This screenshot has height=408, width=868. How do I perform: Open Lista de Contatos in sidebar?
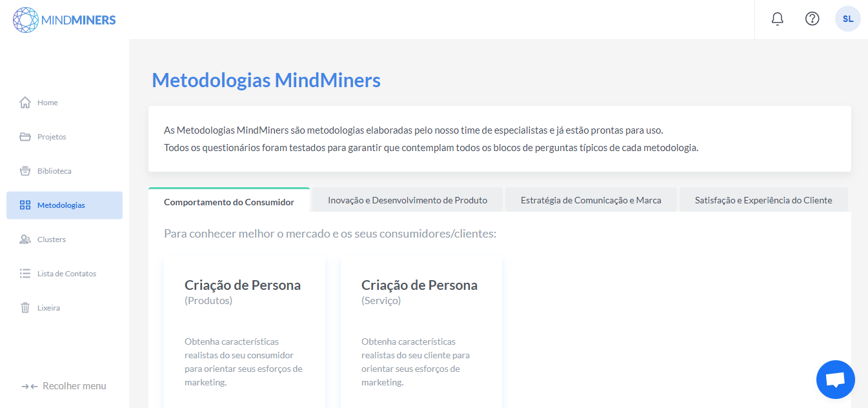coord(65,274)
